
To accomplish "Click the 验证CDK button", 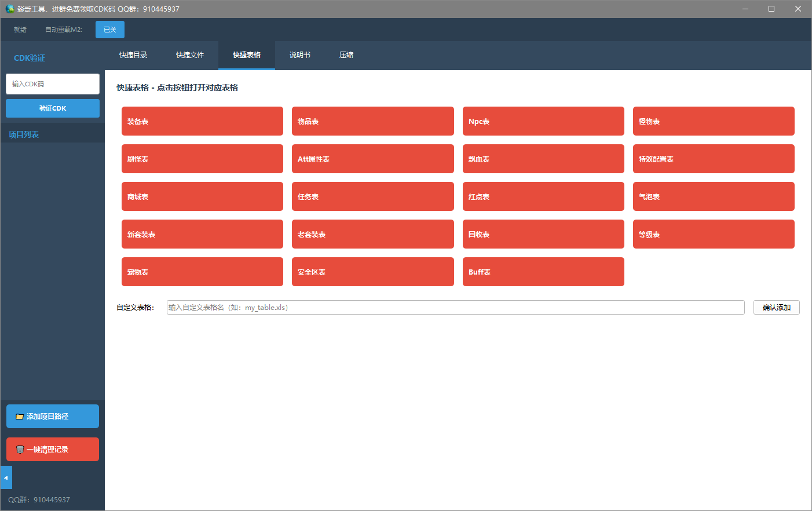I will [52, 108].
